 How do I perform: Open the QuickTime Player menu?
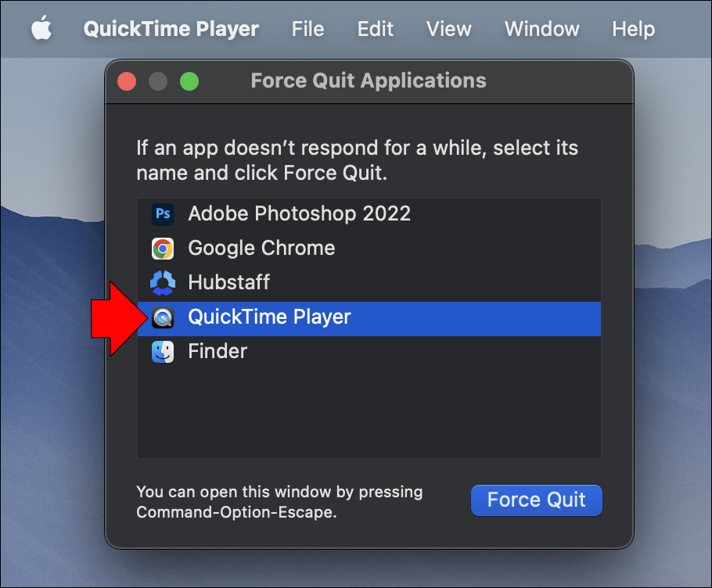[x=171, y=29]
